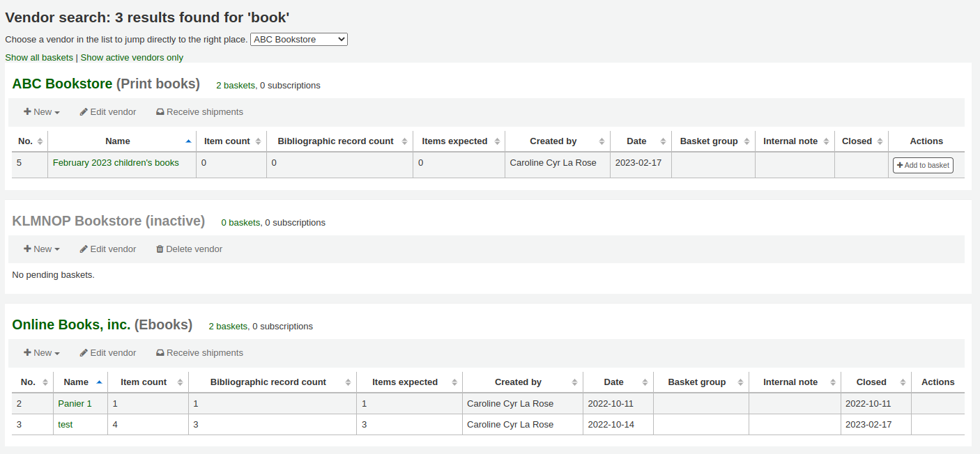Click sort icon on ABC Bookstore Item count column

coord(258,141)
